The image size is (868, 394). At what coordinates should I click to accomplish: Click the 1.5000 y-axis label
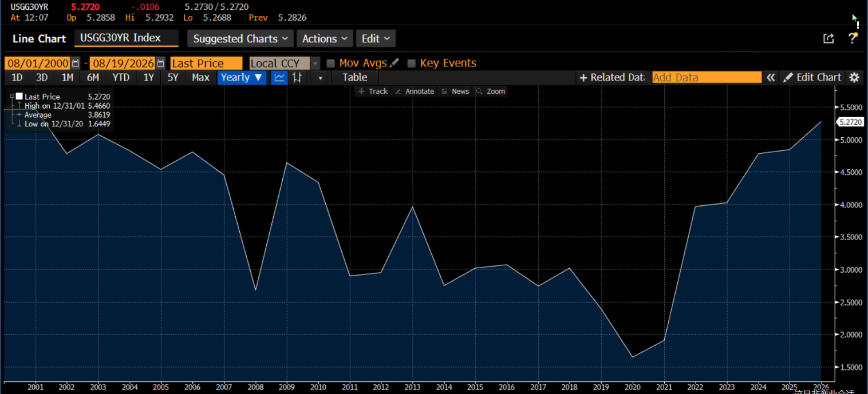tap(850, 367)
